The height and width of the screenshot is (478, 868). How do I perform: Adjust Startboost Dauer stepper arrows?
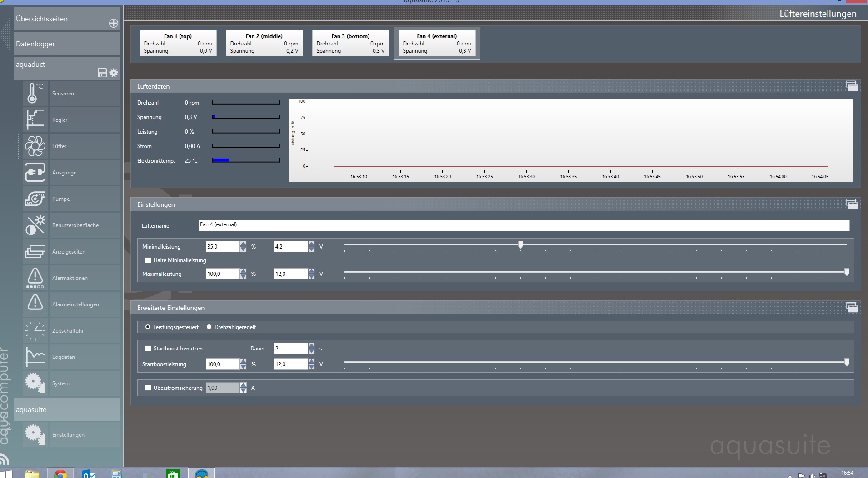311,348
